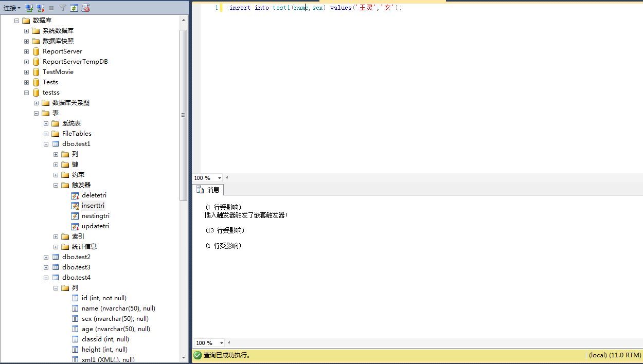The height and width of the screenshot is (364, 643).
Task: Click the dbo.test4 table icon
Action: tap(56, 278)
